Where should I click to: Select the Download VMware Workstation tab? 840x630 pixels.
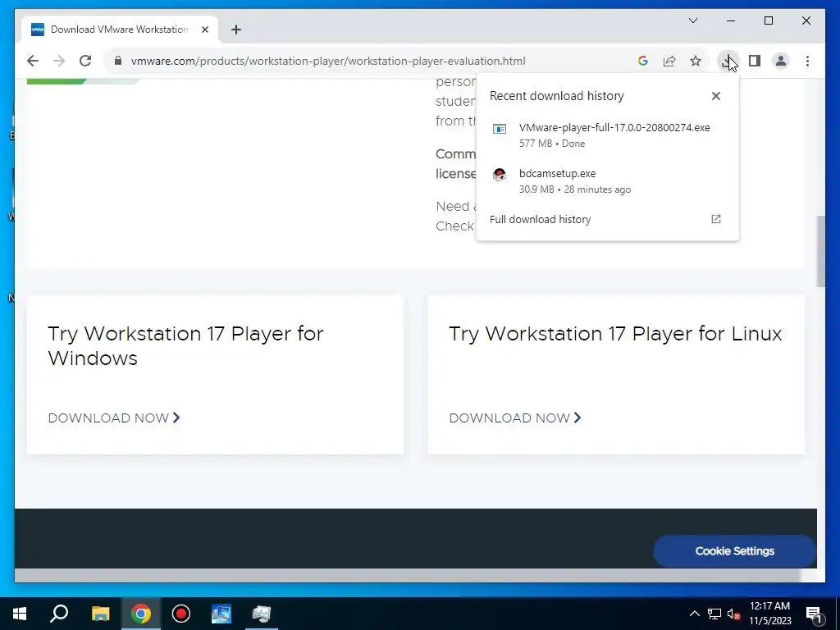(x=120, y=30)
